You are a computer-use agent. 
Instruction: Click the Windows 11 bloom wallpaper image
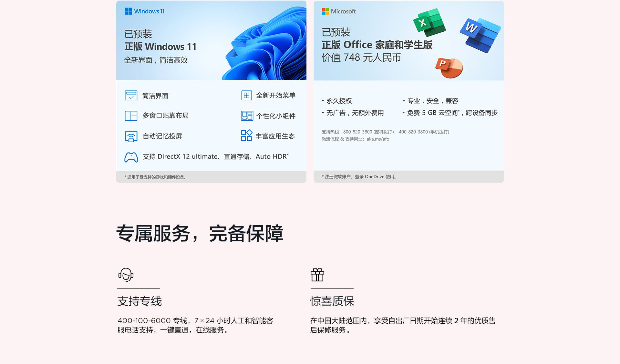pyautogui.click(x=264, y=43)
